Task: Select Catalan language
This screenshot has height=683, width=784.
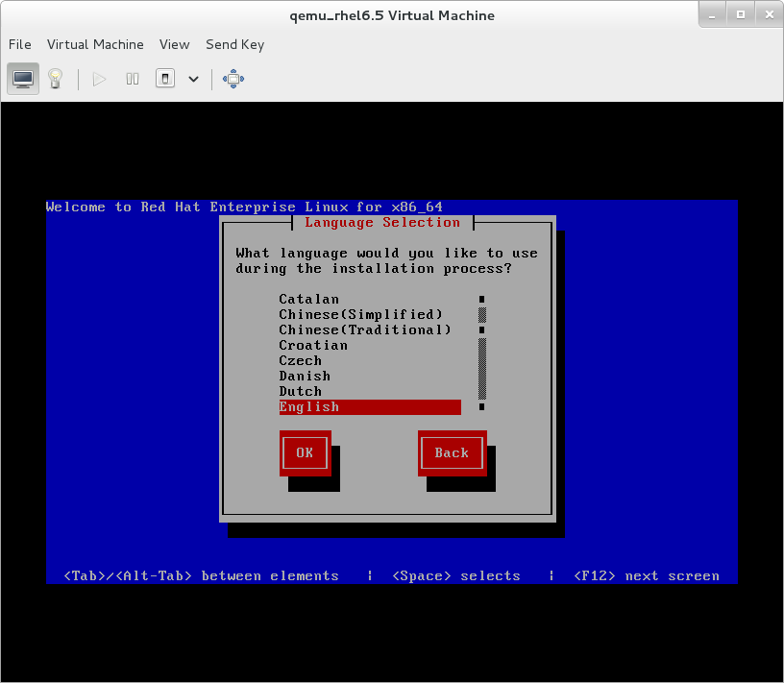Action: point(370,299)
